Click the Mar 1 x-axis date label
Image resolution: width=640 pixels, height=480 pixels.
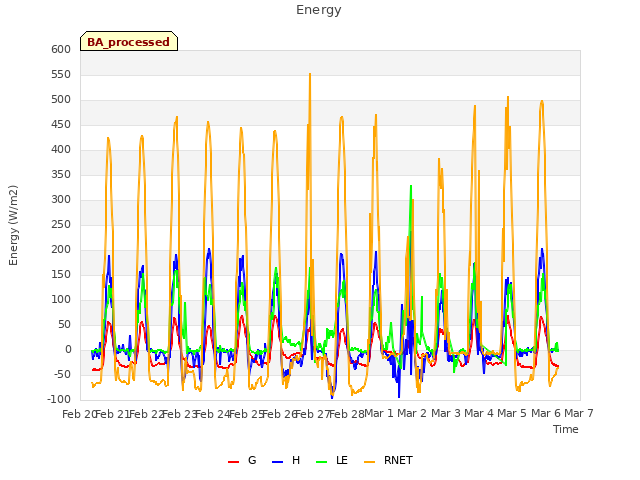[379, 414]
